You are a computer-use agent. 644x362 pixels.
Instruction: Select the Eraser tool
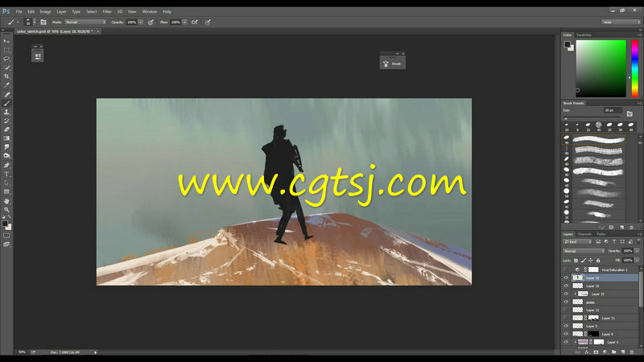[6, 130]
